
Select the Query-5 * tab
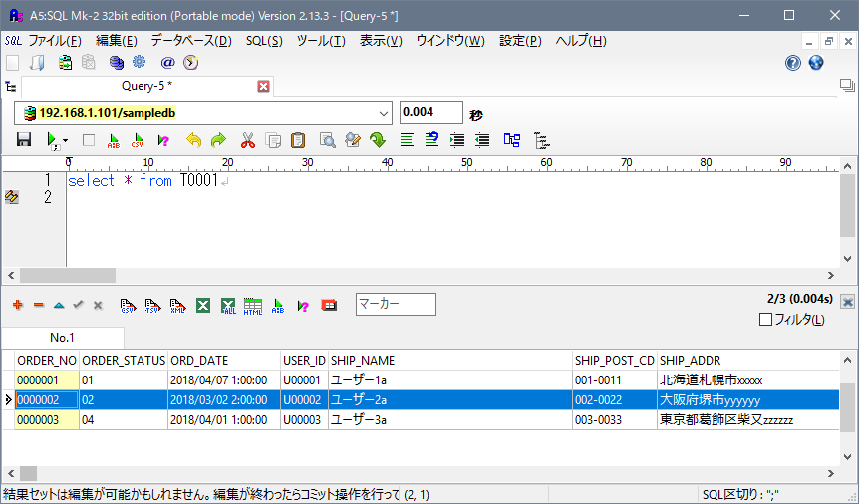[x=146, y=86]
